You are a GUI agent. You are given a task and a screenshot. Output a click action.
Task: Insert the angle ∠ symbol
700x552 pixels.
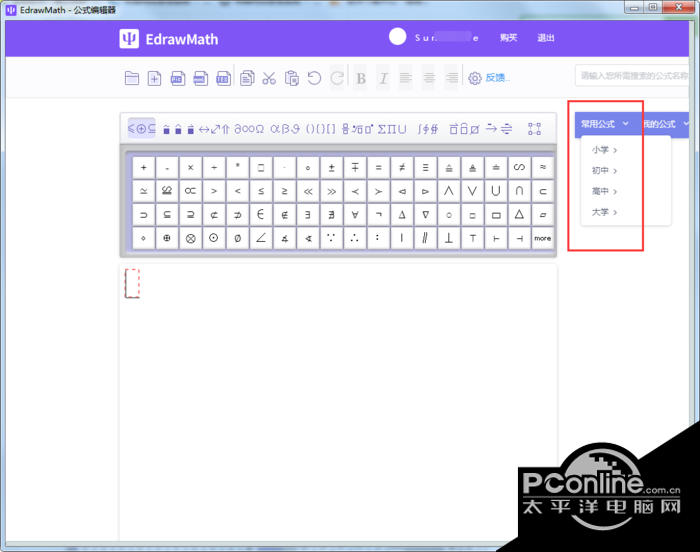tap(261, 238)
